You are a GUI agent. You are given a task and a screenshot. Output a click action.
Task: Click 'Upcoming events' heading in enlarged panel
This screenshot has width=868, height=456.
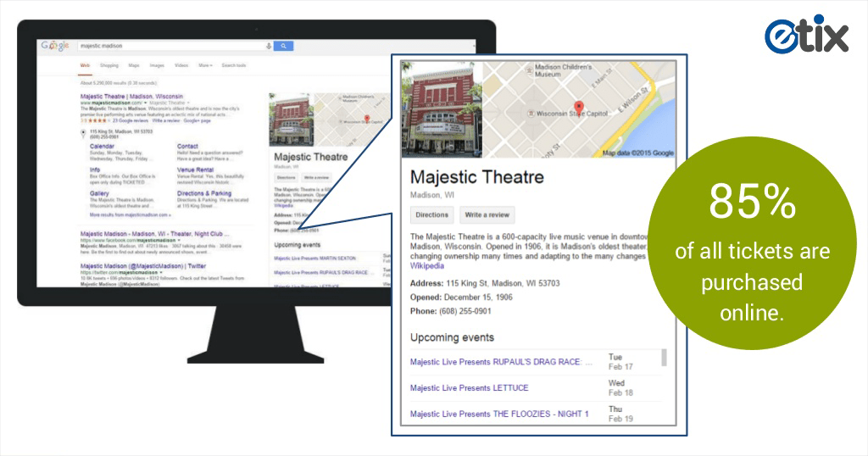pos(453,337)
